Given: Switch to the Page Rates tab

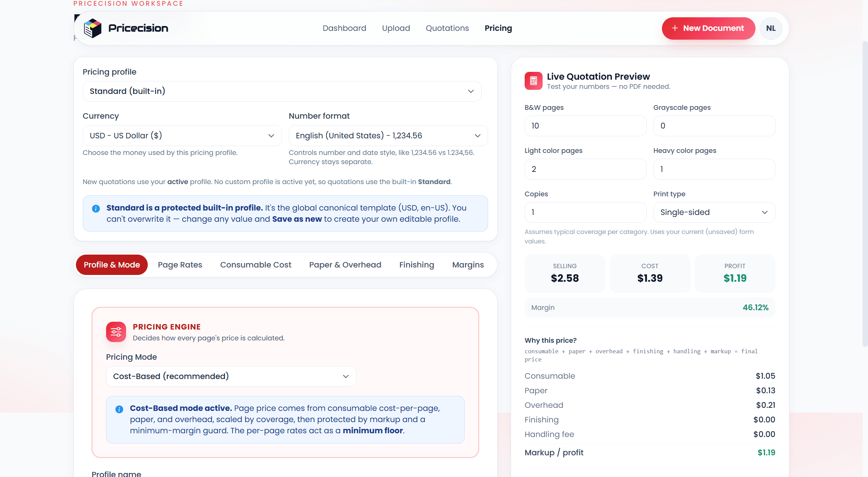Looking at the screenshot, I should (180, 265).
